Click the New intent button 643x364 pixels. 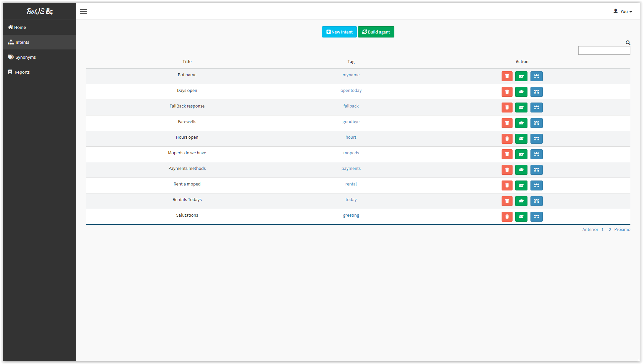click(x=339, y=32)
